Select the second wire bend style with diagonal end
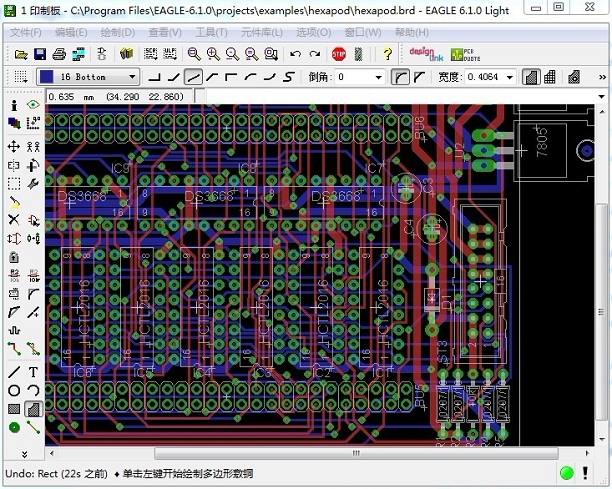The width and height of the screenshot is (612, 489). click(x=174, y=77)
